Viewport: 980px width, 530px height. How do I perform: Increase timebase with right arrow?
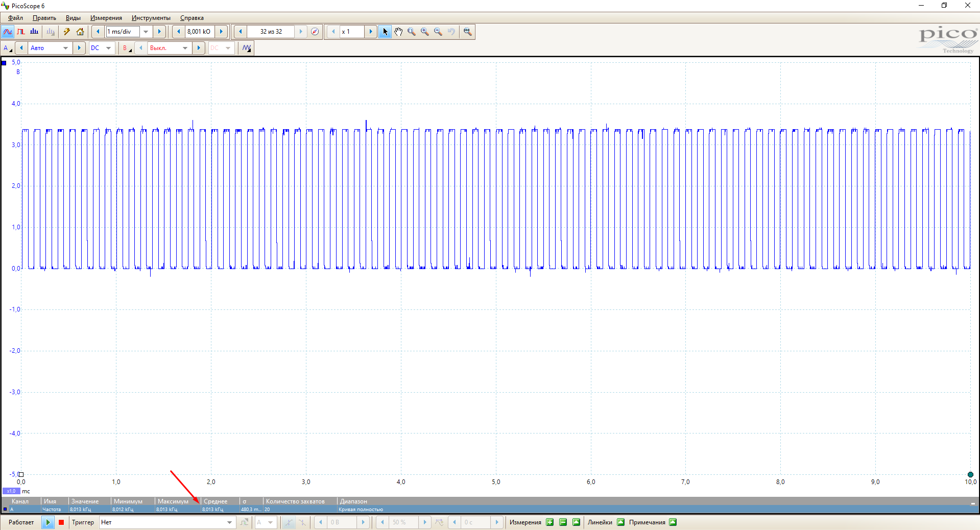pyautogui.click(x=159, y=32)
